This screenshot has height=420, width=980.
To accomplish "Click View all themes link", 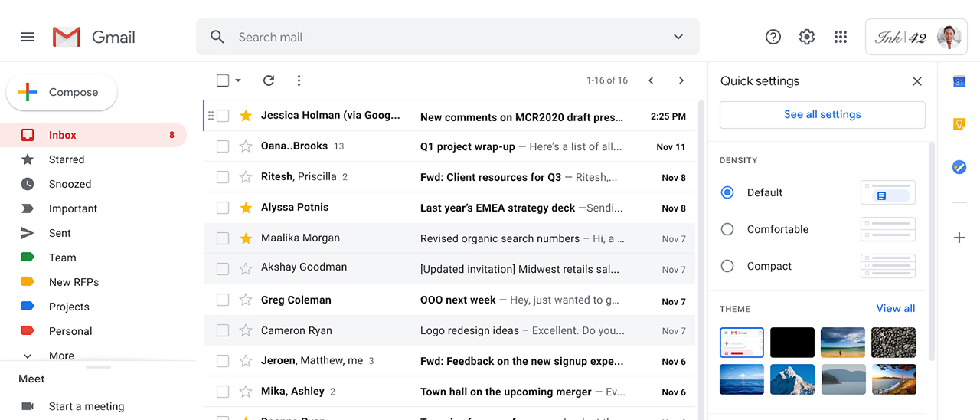I will 896,308.
